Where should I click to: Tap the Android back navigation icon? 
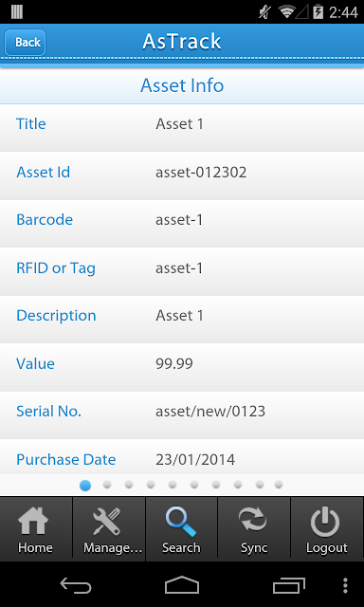pyautogui.click(x=76, y=585)
